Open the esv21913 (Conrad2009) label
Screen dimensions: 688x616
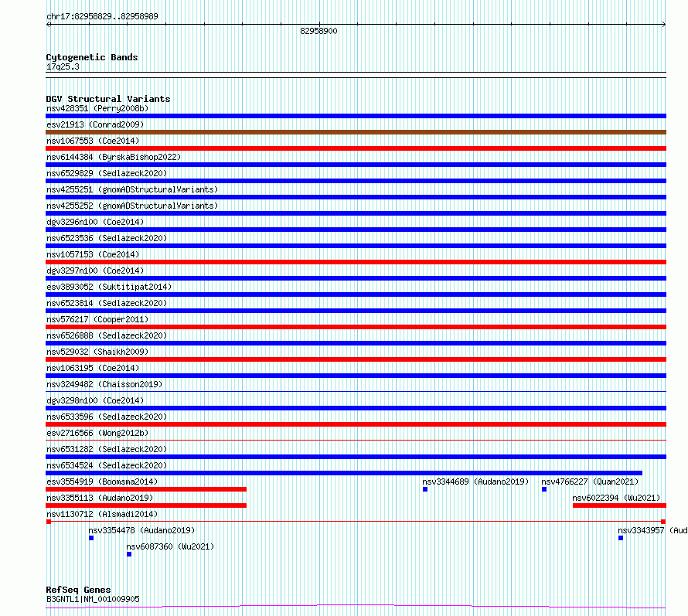click(x=95, y=124)
